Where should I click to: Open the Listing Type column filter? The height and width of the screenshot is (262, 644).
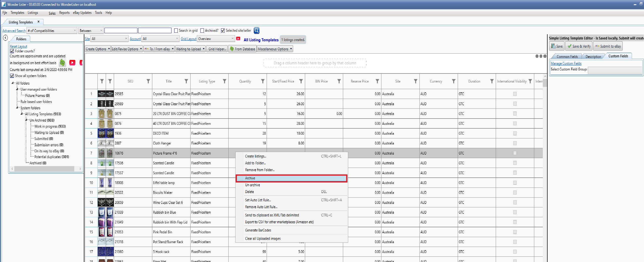(x=224, y=81)
